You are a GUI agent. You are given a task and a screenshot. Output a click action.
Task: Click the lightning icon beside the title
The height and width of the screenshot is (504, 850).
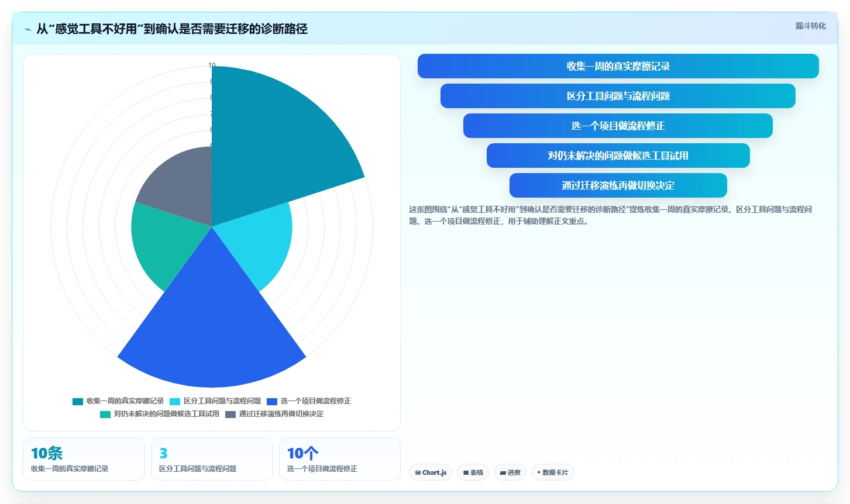coord(27,29)
